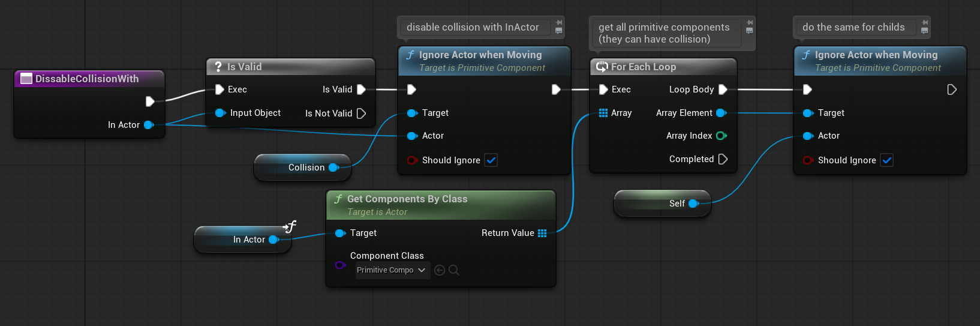Select the Collision variable node
Screen dimensions: 980x326
pos(302,168)
